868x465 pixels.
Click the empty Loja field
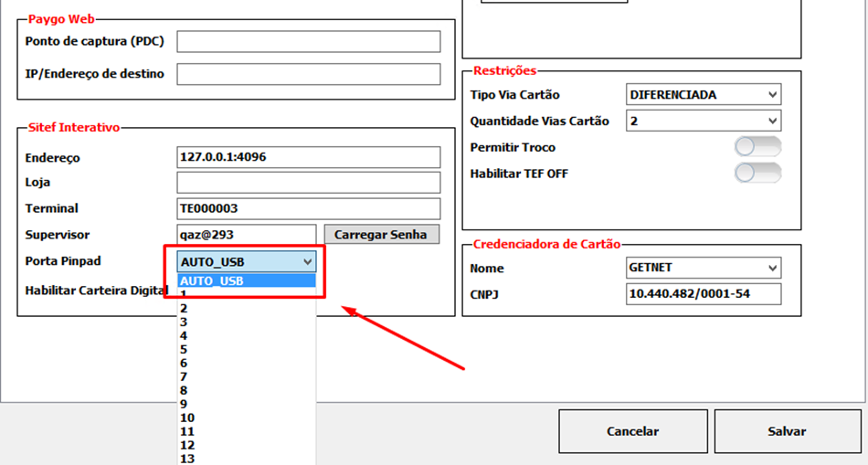(308, 183)
